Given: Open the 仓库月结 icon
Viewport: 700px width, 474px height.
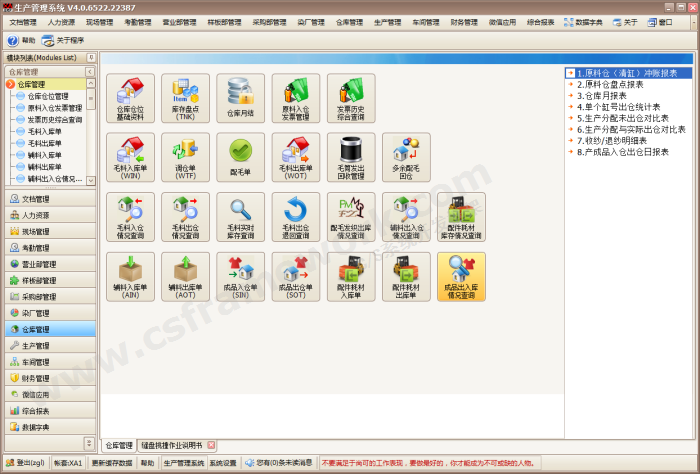Looking at the screenshot, I should tap(240, 97).
